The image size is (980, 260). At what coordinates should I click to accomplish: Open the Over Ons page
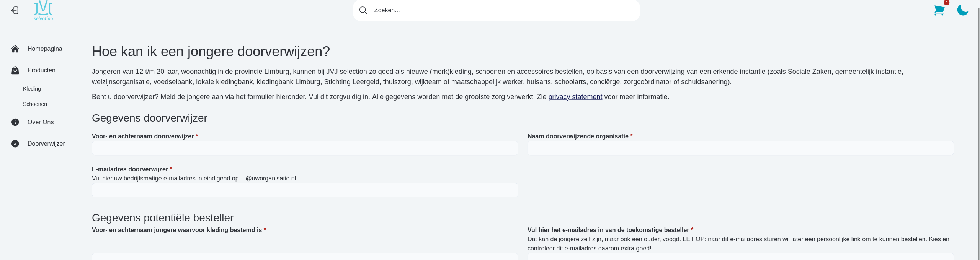pos(41,122)
